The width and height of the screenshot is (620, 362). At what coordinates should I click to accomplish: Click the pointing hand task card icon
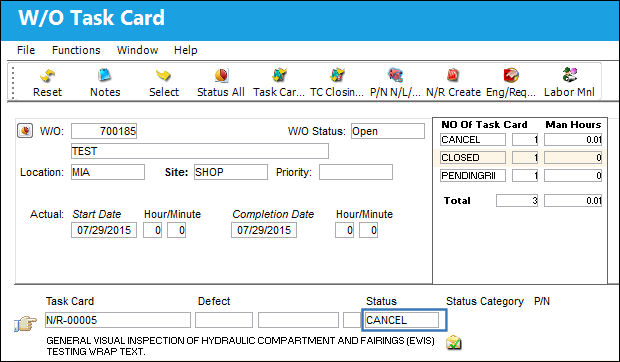25,324
